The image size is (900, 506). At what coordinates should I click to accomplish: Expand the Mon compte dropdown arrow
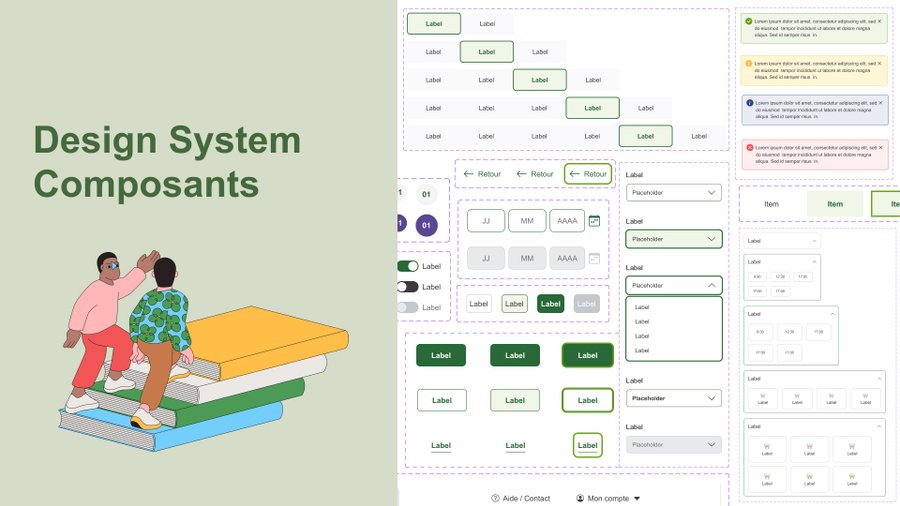(x=637, y=498)
